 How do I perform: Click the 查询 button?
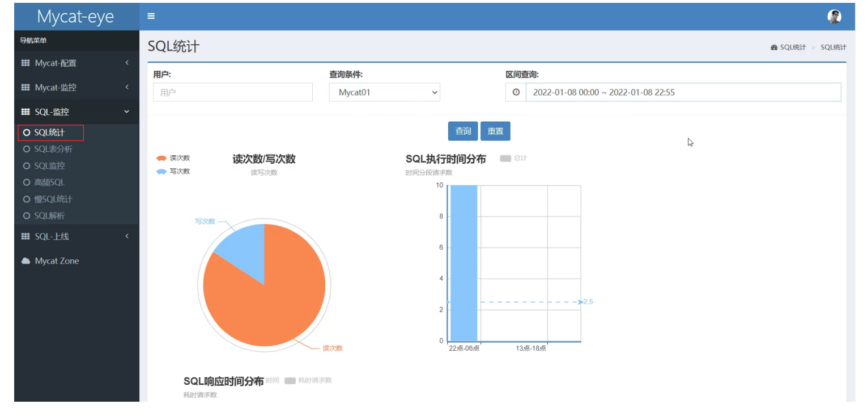pyautogui.click(x=463, y=131)
